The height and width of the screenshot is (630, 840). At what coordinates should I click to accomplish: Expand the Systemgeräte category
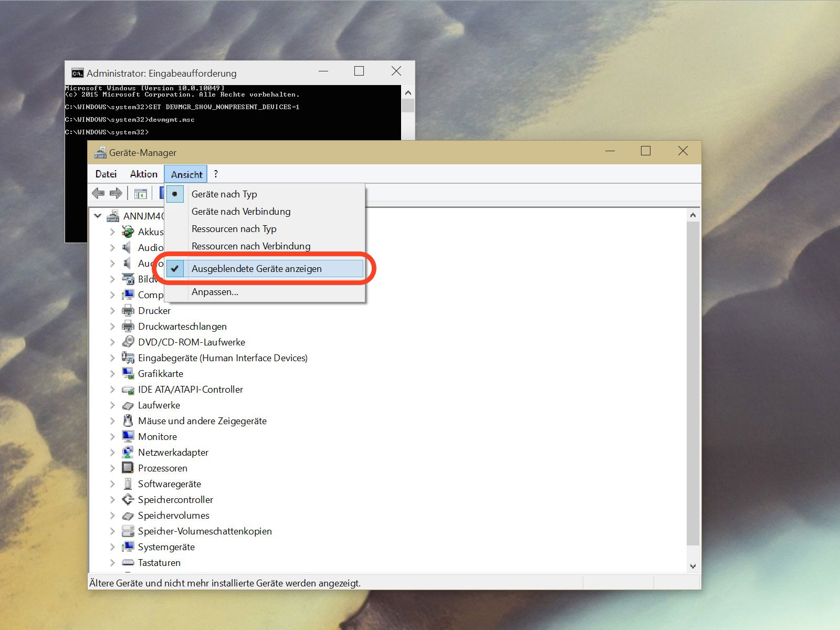(x=112, y=547)
